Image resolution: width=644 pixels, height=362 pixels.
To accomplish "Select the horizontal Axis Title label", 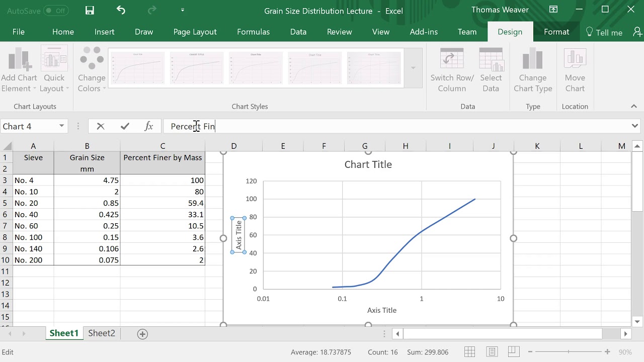I will 382,310.
